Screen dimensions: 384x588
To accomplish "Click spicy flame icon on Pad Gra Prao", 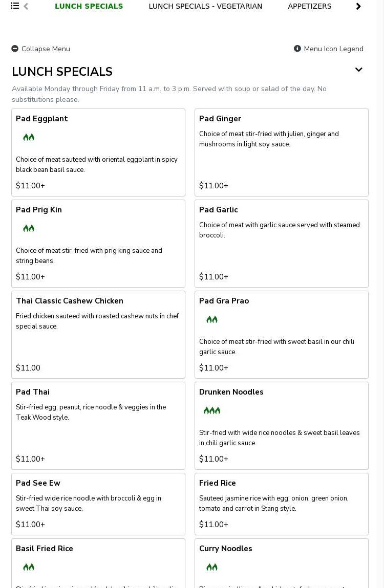I will point(212,319).
